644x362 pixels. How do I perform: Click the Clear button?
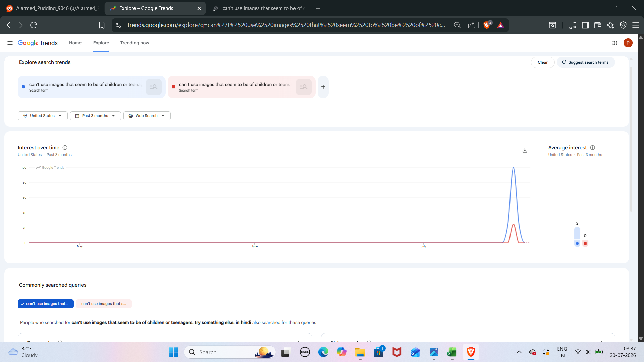click(543, 62)
